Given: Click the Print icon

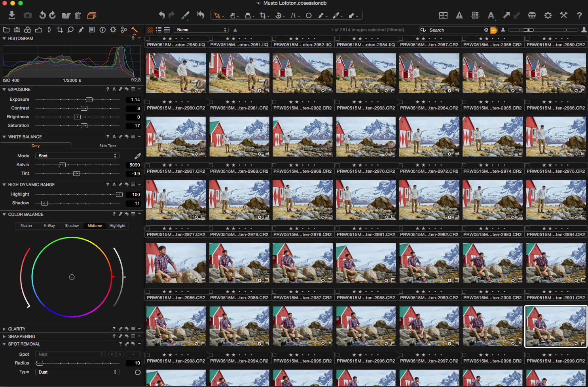Looking at the screenshot, I should (x=532, y=15).
